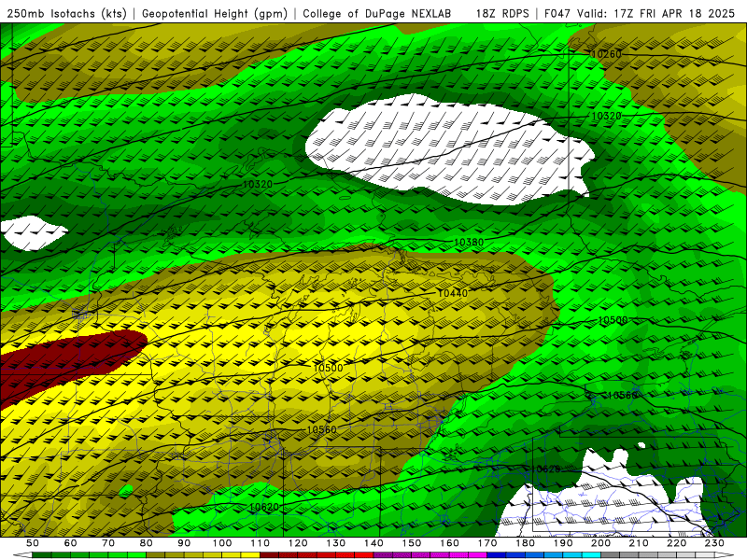Click legend value 150 knots
Image resolution: width=747 pixels, height=560 pixels.
tap(412, 543)
